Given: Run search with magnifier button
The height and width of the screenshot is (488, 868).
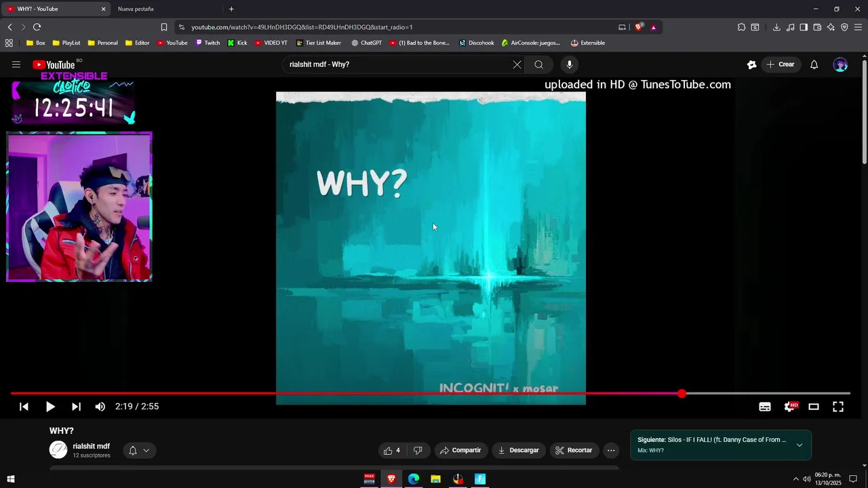Looking at the screenshot, I should (538, 64).
